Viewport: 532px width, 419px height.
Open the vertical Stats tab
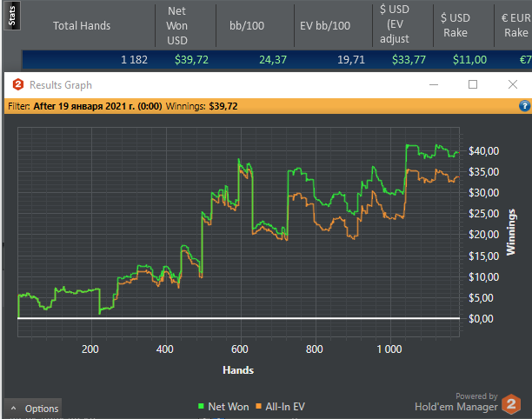[x=12, y=16]
